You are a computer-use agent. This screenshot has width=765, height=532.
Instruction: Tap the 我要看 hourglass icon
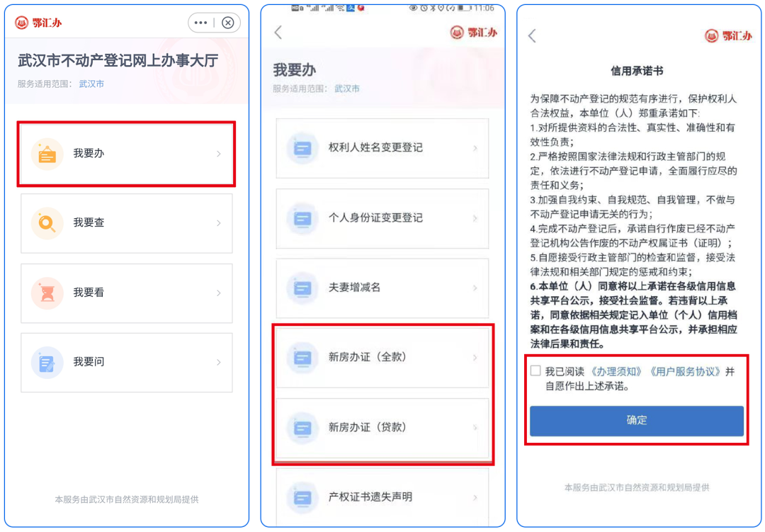[x=47, y=293]
